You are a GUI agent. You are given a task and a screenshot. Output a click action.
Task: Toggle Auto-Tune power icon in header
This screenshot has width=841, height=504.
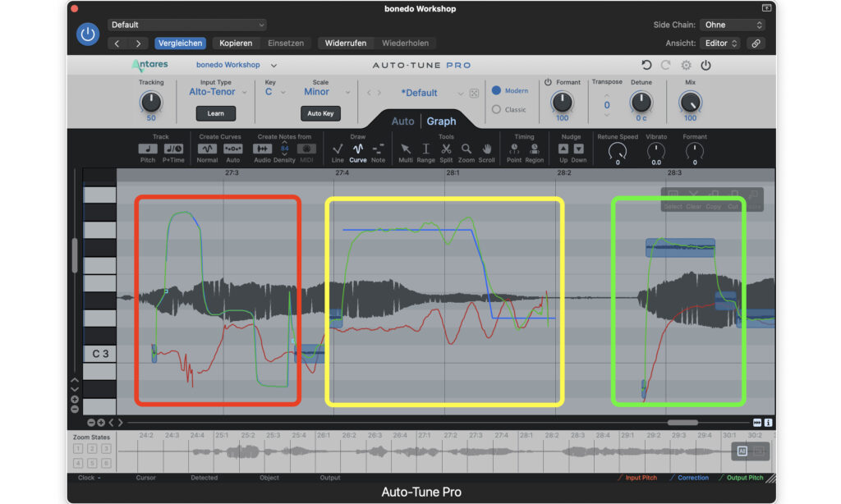[x=705, y=65]
